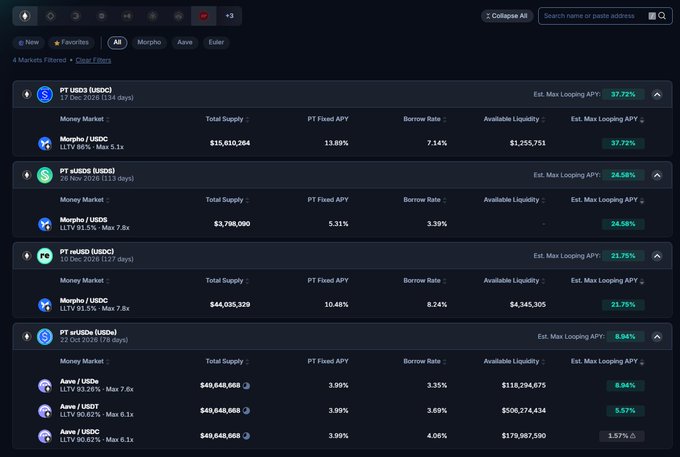Click Aave icon in Aave / USDT row

coord(45,411)
